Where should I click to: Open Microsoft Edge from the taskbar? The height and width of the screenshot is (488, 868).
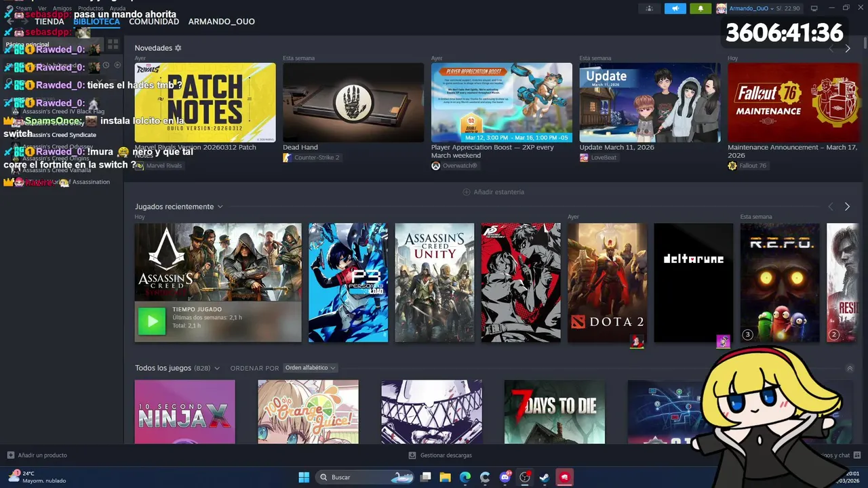[x=465, y=477]
